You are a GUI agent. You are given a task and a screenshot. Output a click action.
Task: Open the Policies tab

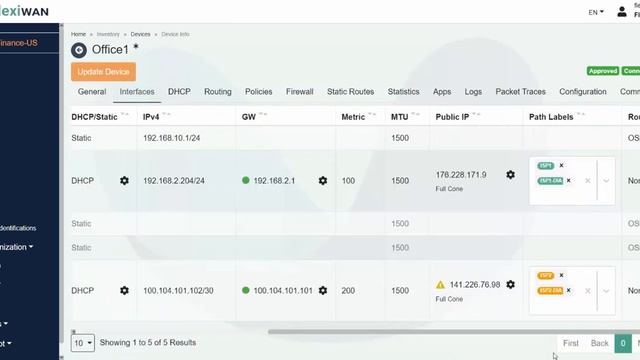pos(258,92)
